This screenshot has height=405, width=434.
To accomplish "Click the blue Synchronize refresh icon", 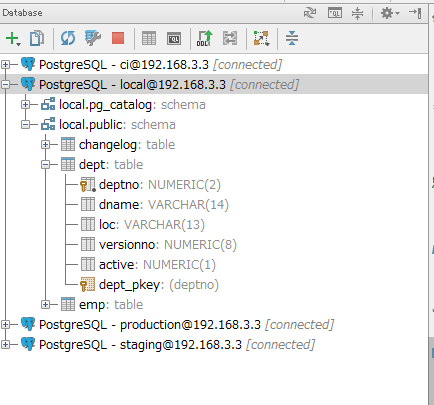I will 68,38.
